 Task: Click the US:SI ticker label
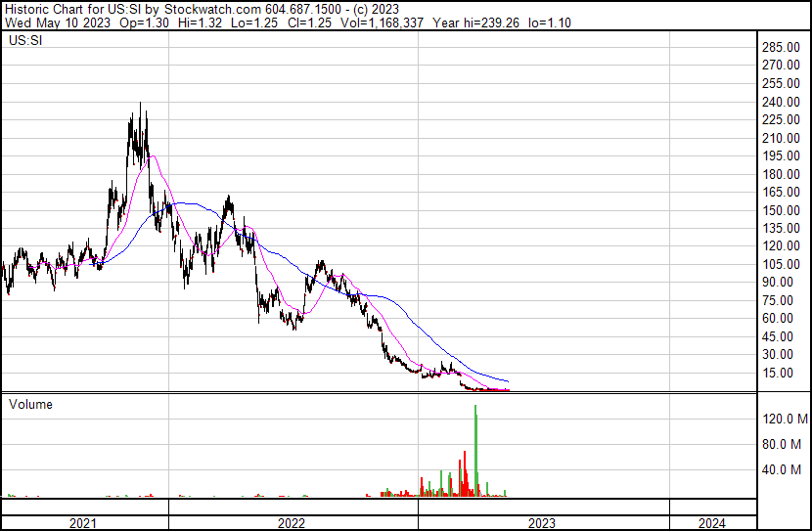pos(24,42)
